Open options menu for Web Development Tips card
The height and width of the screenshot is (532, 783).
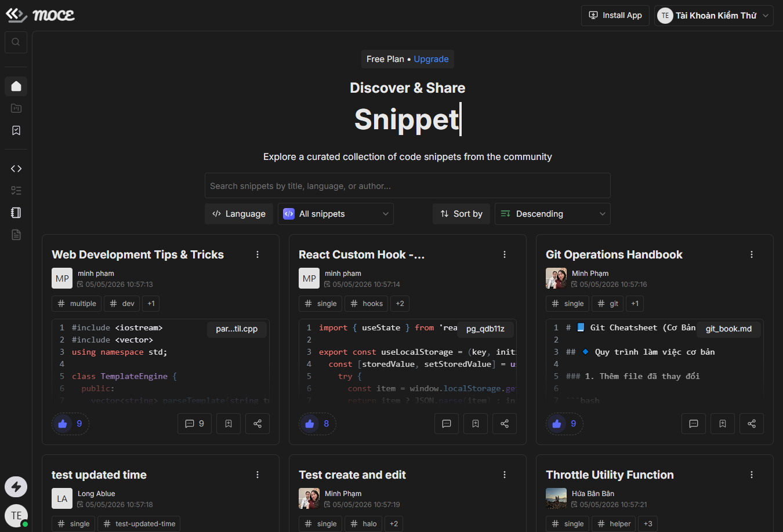[258, 254]
